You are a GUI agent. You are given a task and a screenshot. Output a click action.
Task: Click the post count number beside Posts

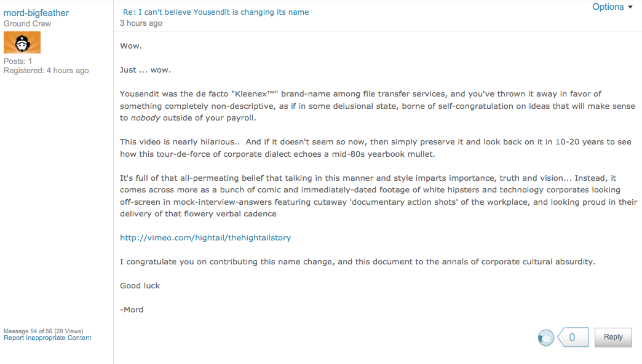click(30, 61)
